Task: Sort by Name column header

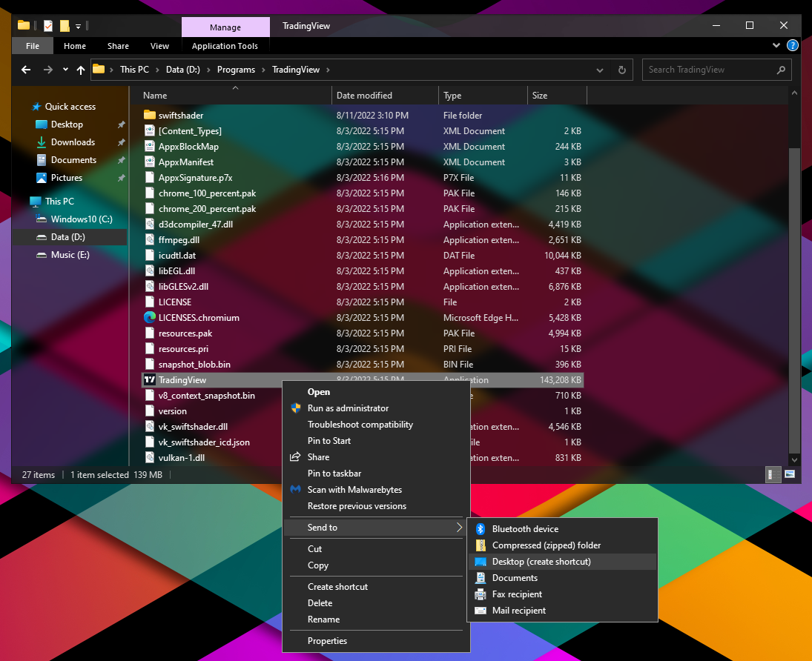Action: 235,96
